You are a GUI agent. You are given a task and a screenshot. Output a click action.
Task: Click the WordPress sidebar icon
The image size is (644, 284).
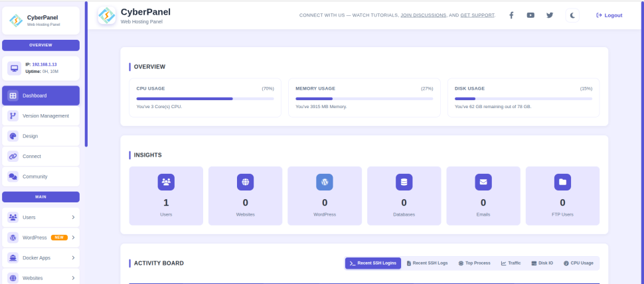click(x=13, y=237)
